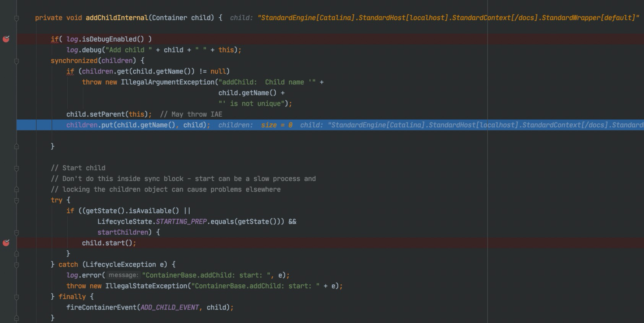Click the '// Start child' comment line
Screen dimensions: 644x323
(x=78, y=168)
